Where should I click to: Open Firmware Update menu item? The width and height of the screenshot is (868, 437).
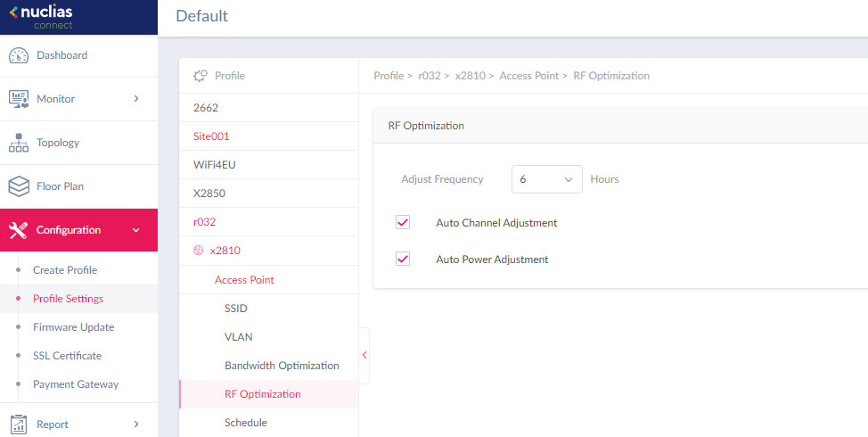[73, 327]
